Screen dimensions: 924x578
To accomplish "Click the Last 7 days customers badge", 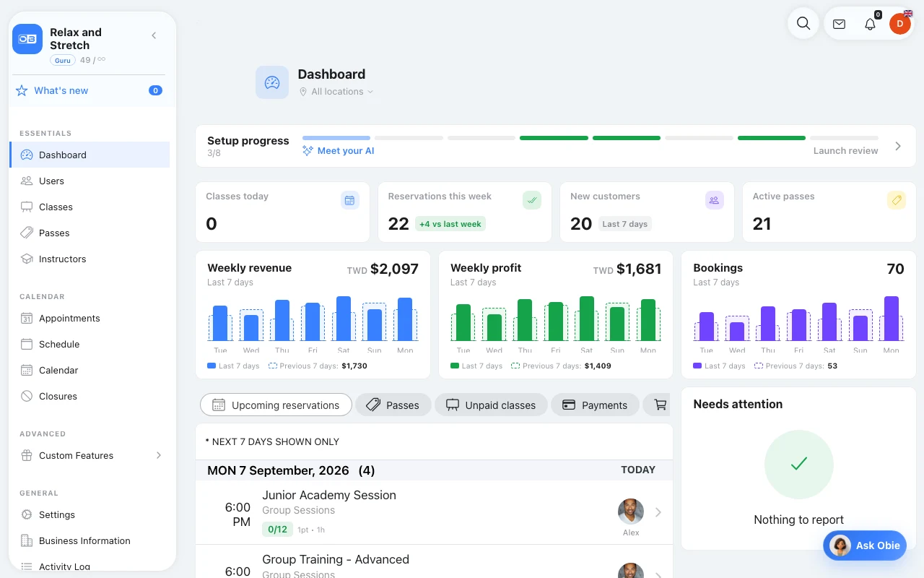I will [x=625, y=224].
